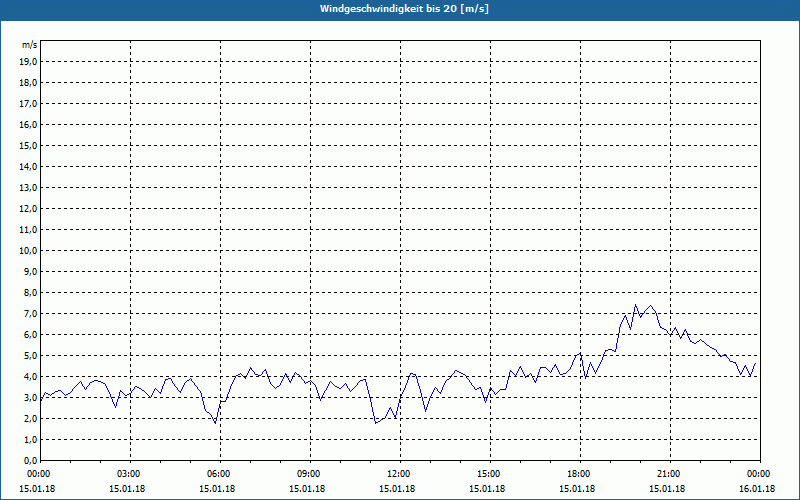
Task: Select the "17,0" y-axis label
Action: 28,104
